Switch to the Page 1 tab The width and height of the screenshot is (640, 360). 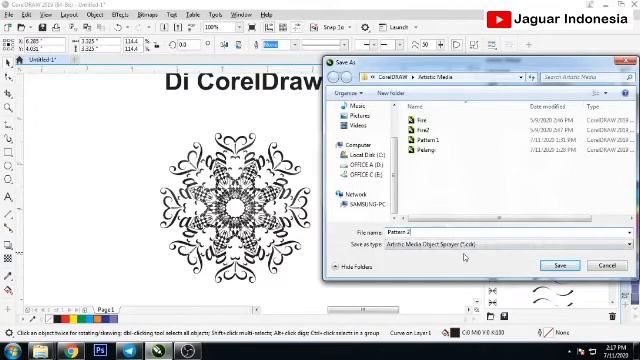click(x=106, y=310)
